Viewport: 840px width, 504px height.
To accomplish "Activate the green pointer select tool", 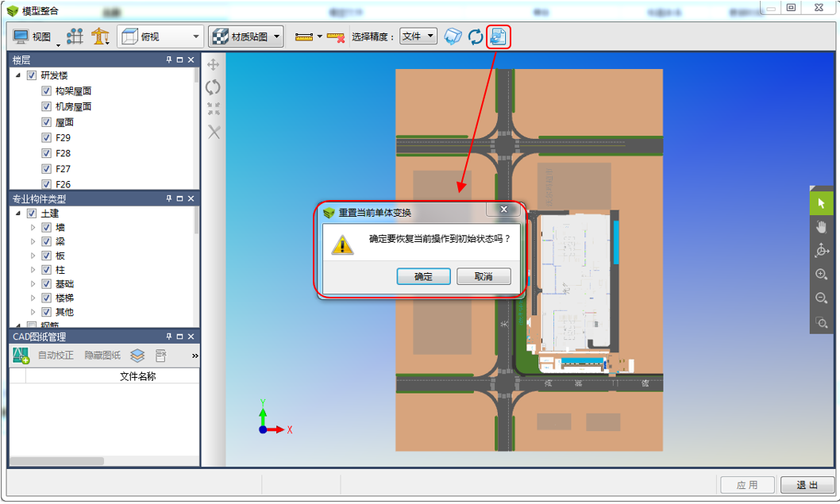I will tap(821, 203).
